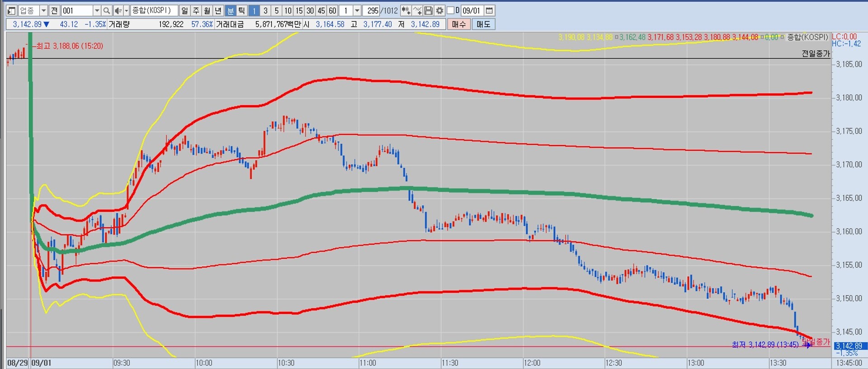Toggle the small legend box before 3,162.48

(616, 37)
